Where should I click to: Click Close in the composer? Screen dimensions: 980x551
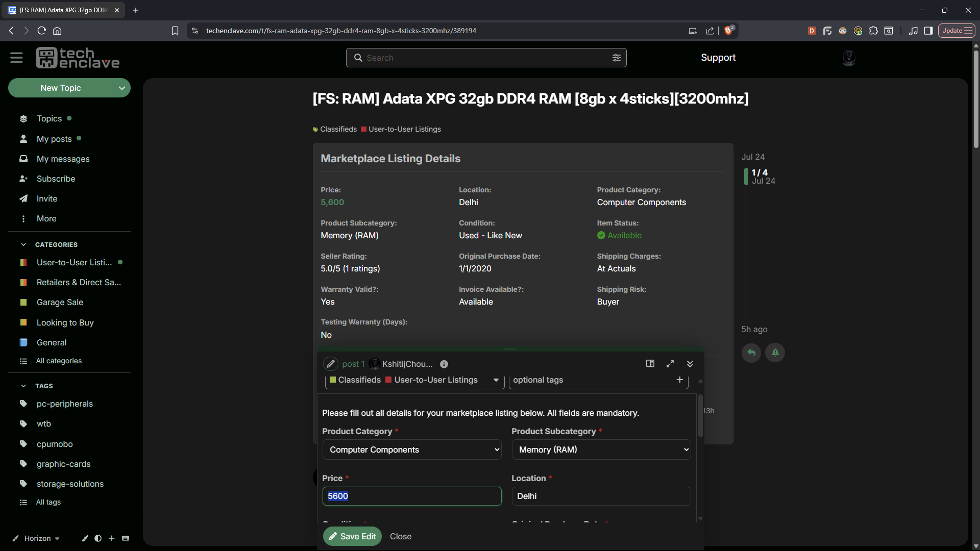[401, 536]
